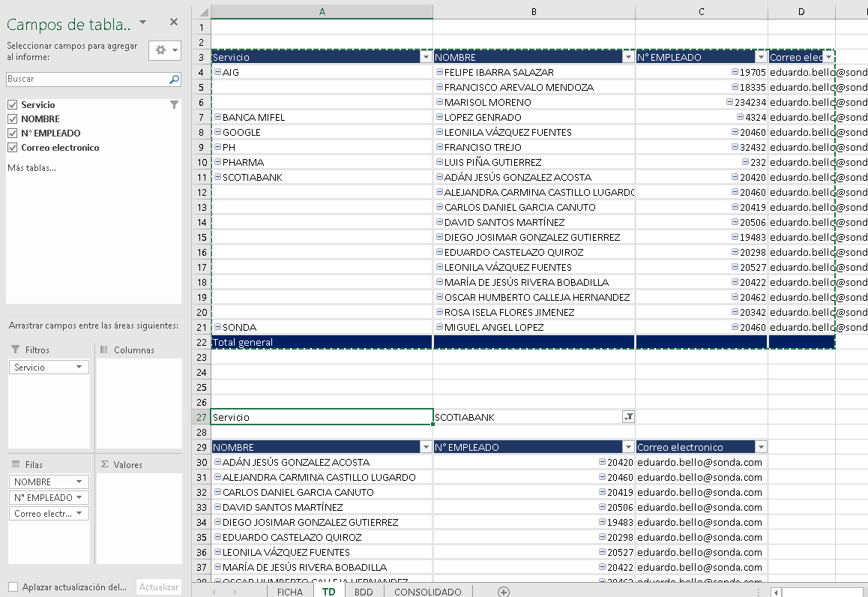This screenshot has height=597, width=868.
Task: Open the N° EMPLEADO chip dropdown in Filas
Action: tap(79, 497)
